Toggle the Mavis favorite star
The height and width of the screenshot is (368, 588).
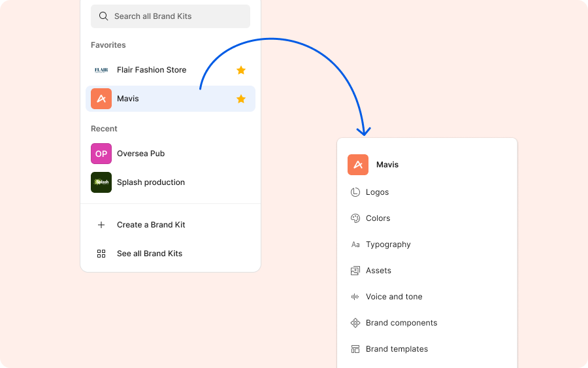pos(241,99)
